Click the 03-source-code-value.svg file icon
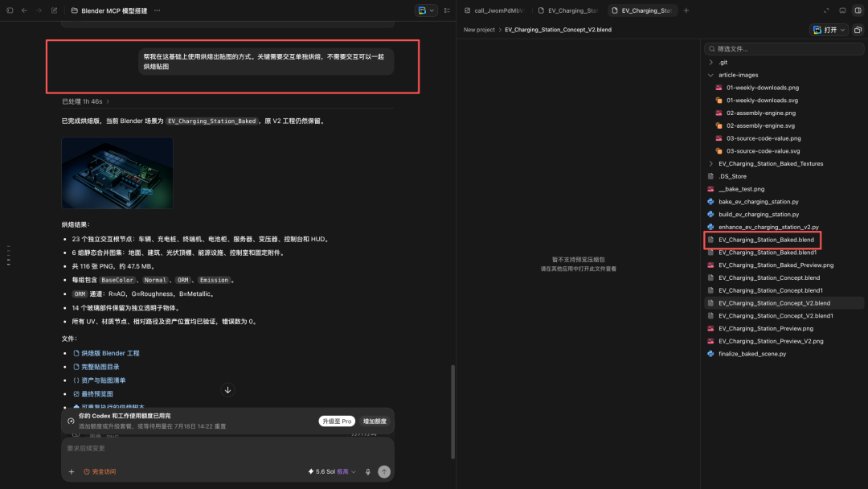 click(x=719, y=151)
